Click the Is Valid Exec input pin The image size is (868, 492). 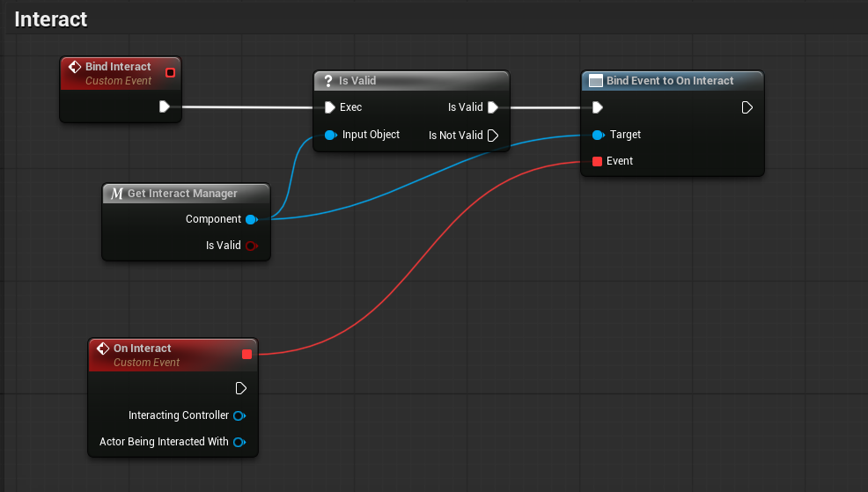pos(329,107)
